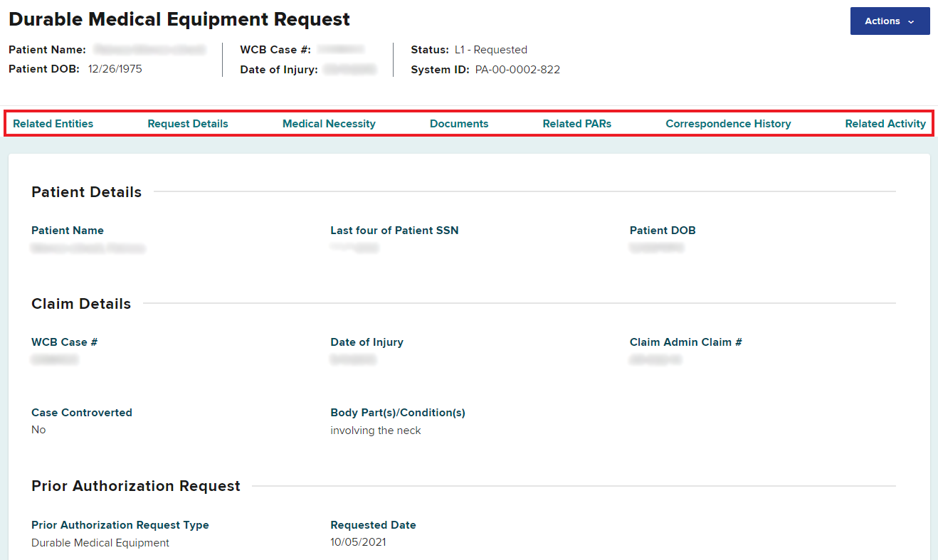The height and width of the screenshot is (560, 938).
Task: Select the System ID PA-00-0002-822
Action: [517, 70]
